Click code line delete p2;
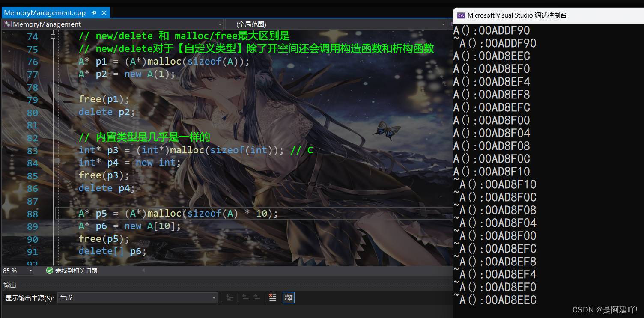Viewport: 644px width, 318px height. [107, 112]
